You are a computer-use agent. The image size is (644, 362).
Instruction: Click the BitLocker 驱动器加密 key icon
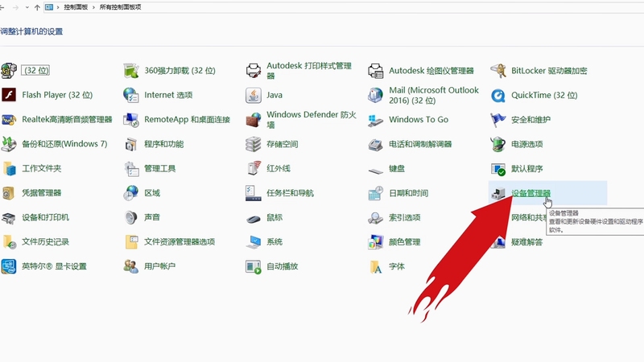click(x=498, y=71)
